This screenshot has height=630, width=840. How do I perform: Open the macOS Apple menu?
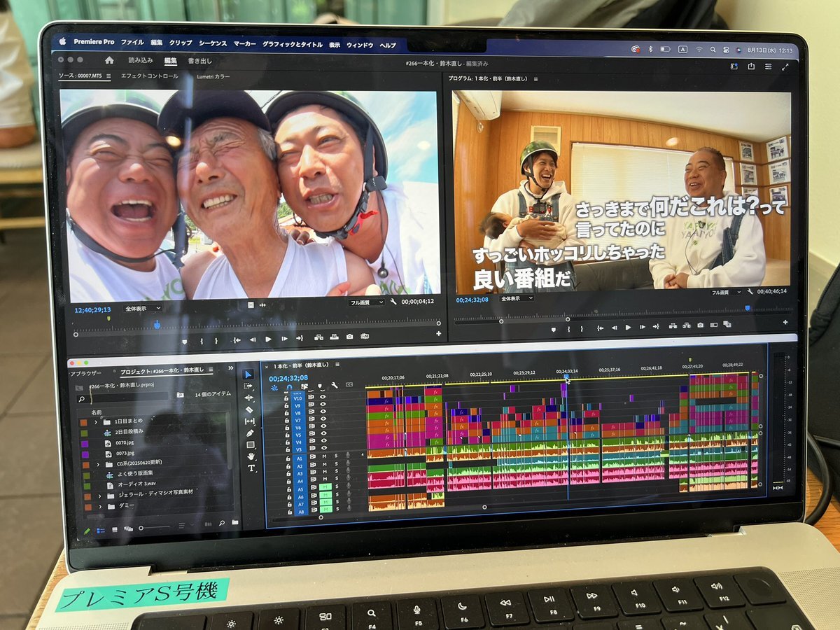pyautogui.click(x=63, y=41)
